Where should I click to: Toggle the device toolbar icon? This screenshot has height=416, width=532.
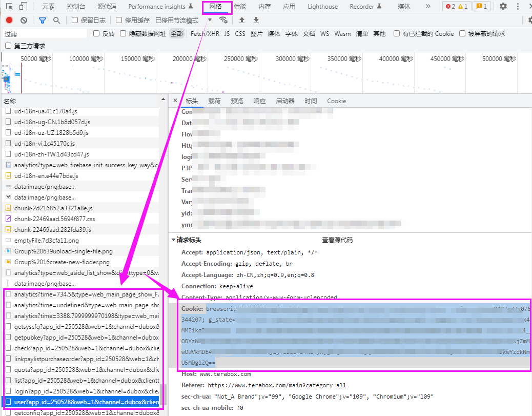pos(23,7)
